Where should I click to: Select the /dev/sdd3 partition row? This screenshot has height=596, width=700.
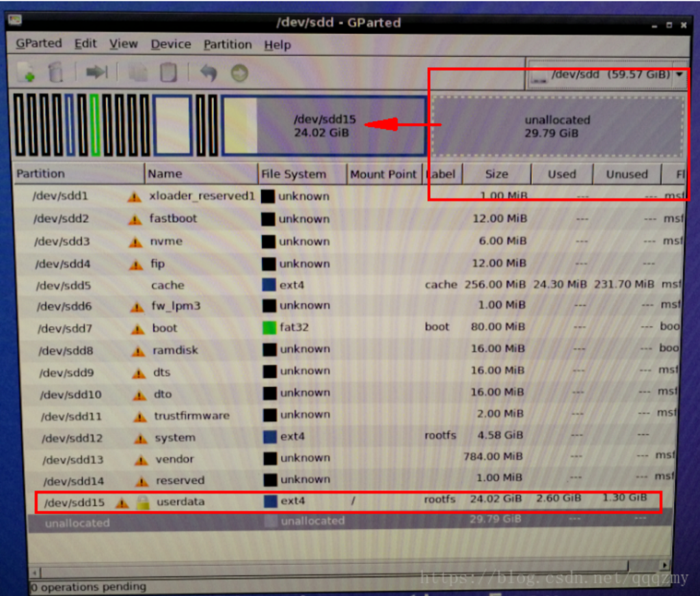[348, 241]
